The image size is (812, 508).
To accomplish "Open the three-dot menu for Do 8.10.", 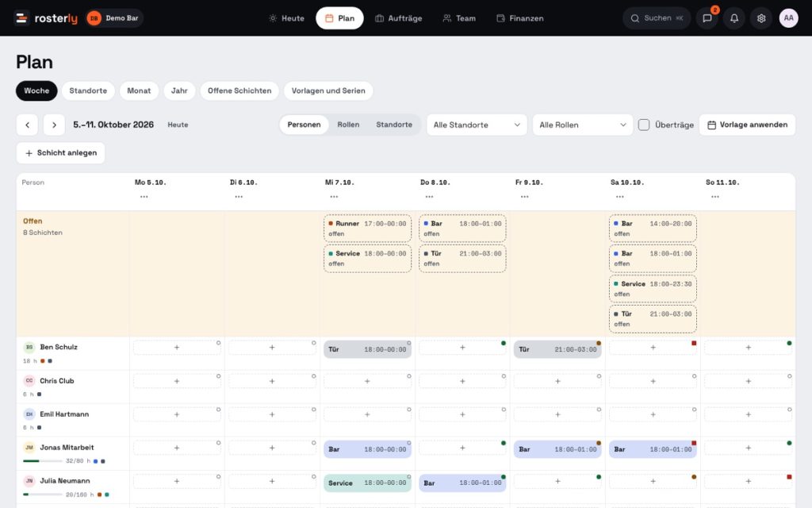I will 429,197.
